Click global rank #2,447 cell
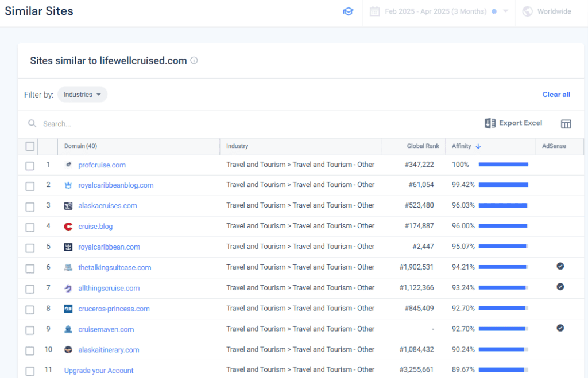The image size is (588, 378). click(423, 247)
